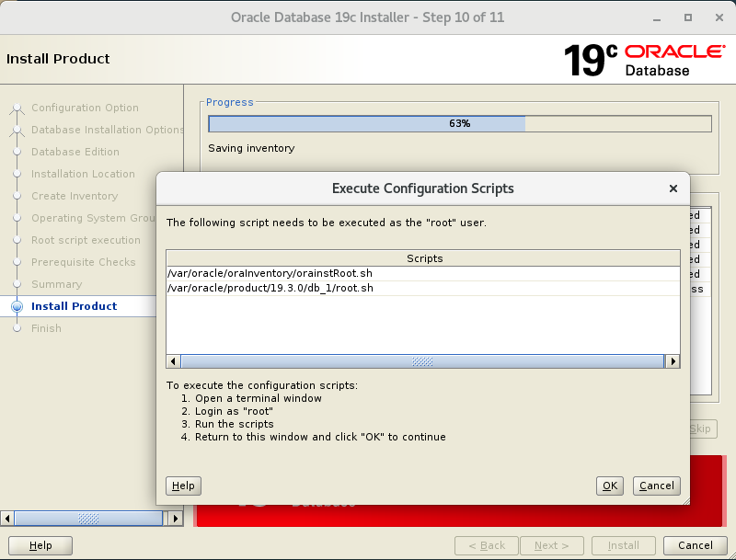Click the bottom-left horizontal scrollbar right arrow
Screen dimensions: 736x560
click(x=176, y=519)
